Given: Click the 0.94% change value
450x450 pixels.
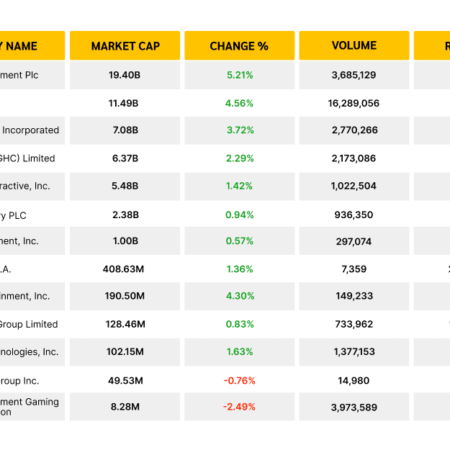Looking at the screenshot, I should 240,215.
